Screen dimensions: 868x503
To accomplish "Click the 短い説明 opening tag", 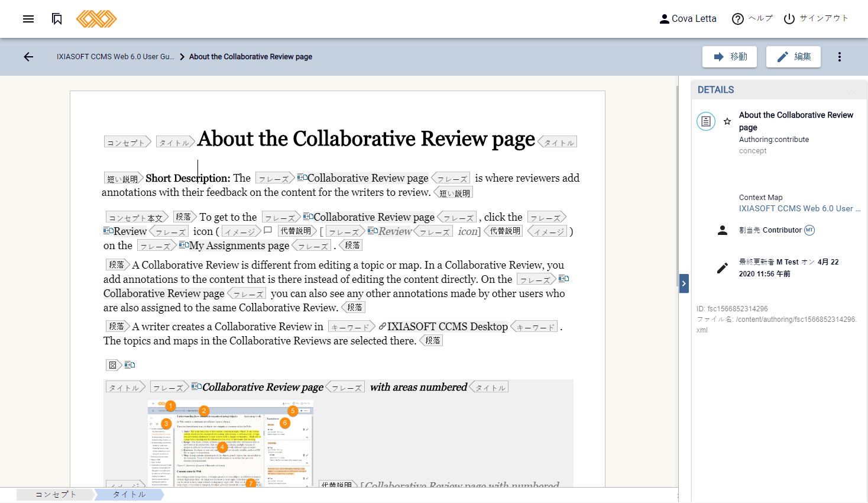I will click(x=124, y=178).
